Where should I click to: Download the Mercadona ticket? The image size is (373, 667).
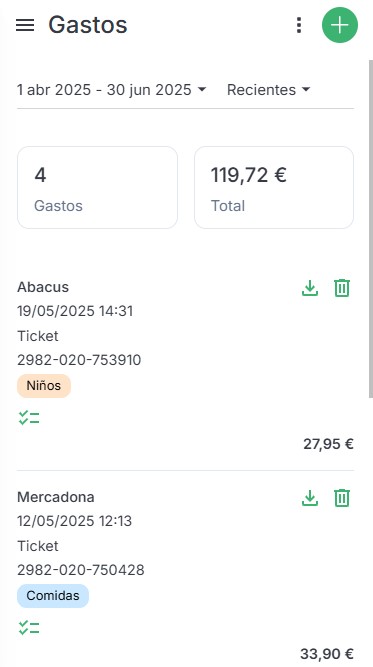coord(310,498)
